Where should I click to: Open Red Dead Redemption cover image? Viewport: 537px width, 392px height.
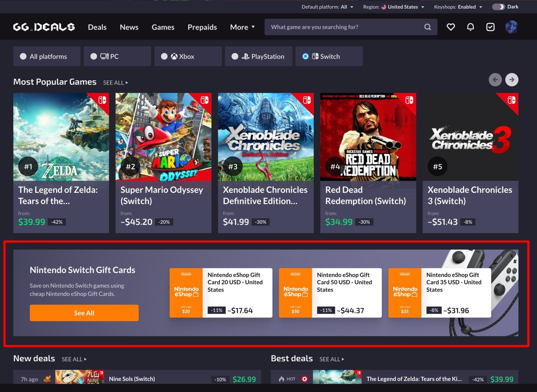pos(368,137)
